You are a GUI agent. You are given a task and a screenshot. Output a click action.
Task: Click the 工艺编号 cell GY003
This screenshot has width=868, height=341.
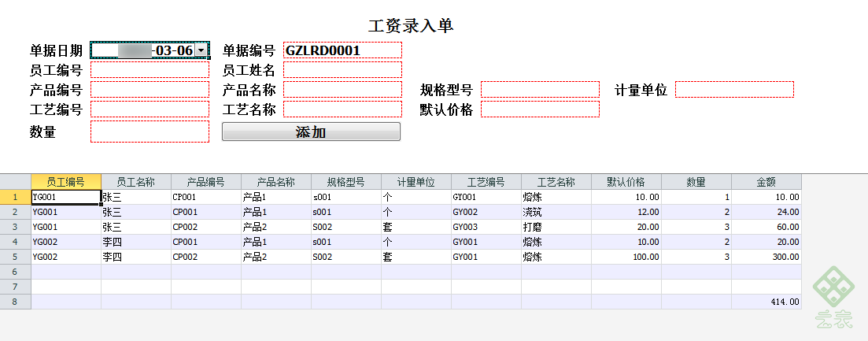tap(486, 227)
